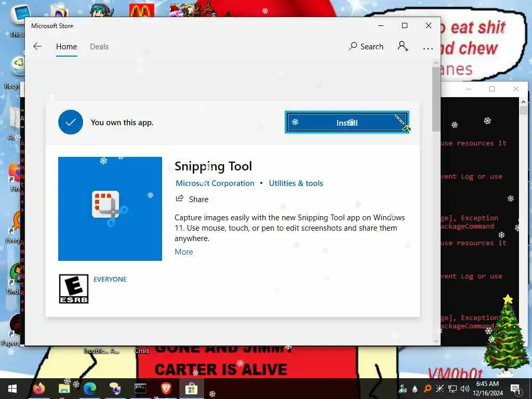Viewport: 532px width, 399px height.
Task: Click the orange magnifier tray icon
Action: 427,389
